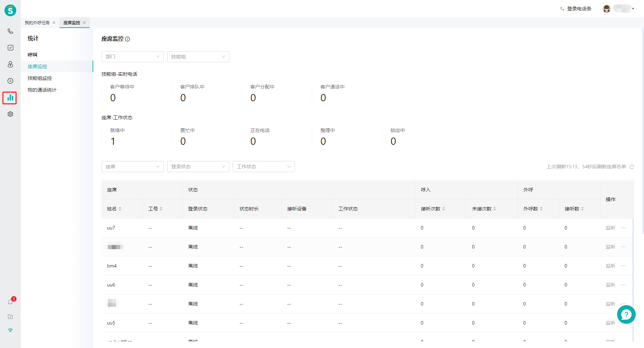This screenshot has height=348, width=644.
Task: Expand the 部门 dropdown
Action: point(133,57)
